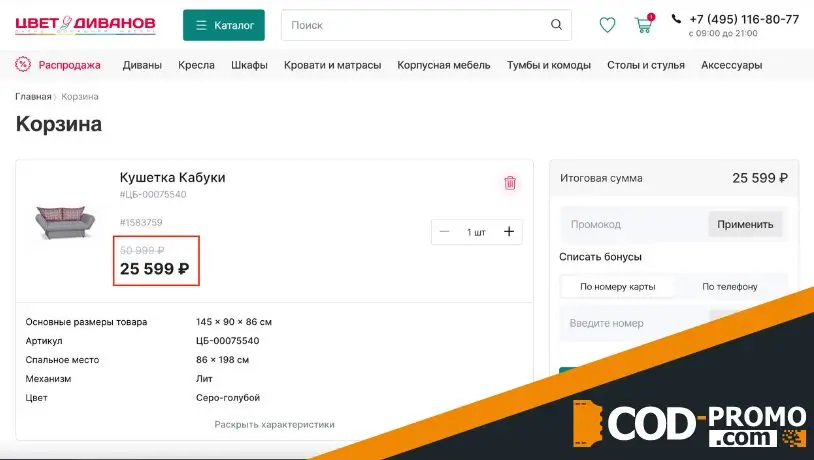Open Тумбы и комоды category
Image resolution: width=814 pixels, height=460 pixels.
coord(549,65)
